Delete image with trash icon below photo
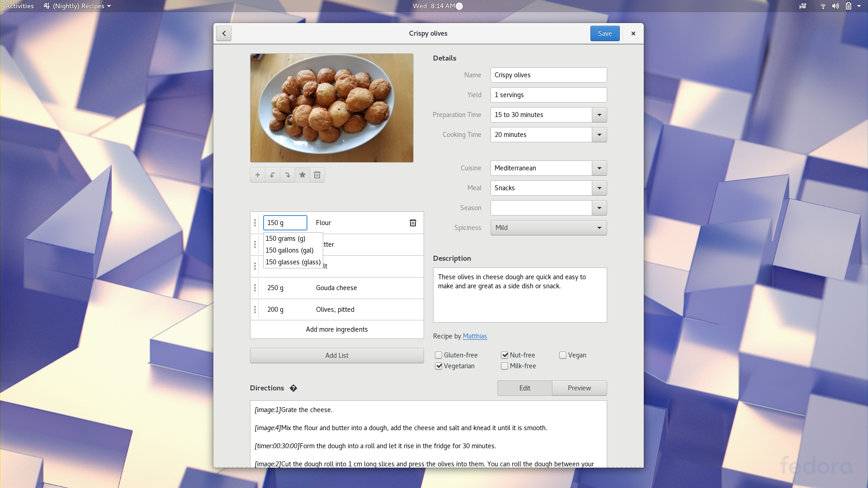868x488 pixels. point(317,175)
